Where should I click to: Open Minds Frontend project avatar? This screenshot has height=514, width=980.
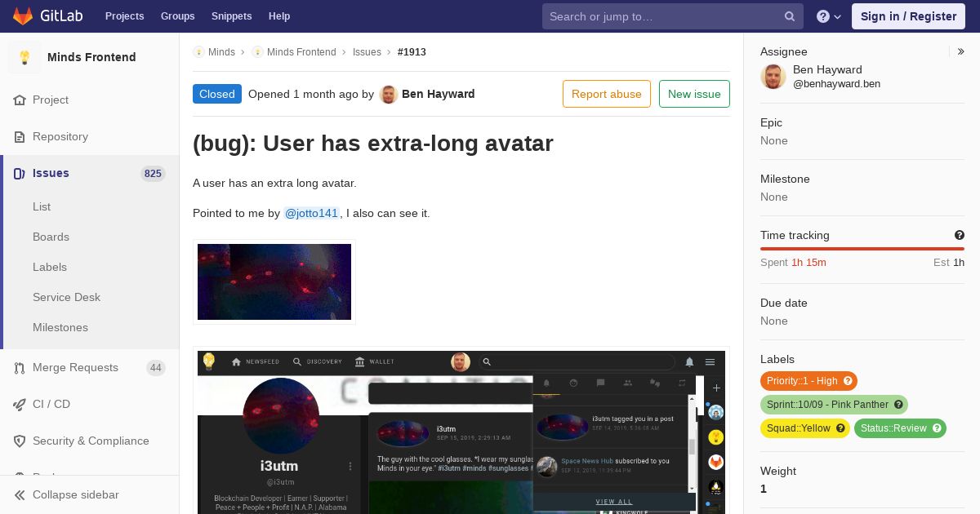(x=24, y=57)
